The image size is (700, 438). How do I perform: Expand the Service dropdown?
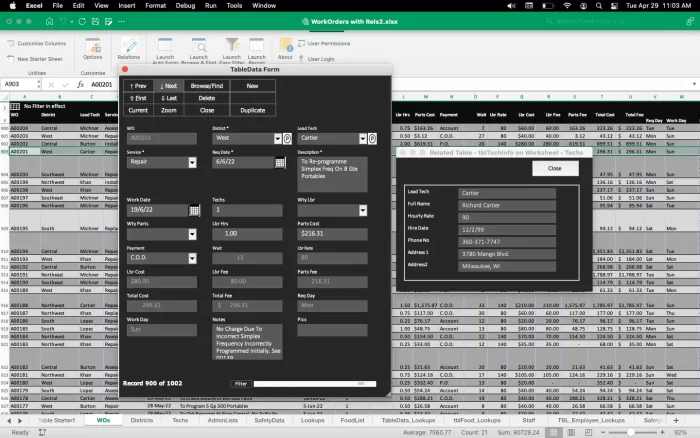[191, 162]
